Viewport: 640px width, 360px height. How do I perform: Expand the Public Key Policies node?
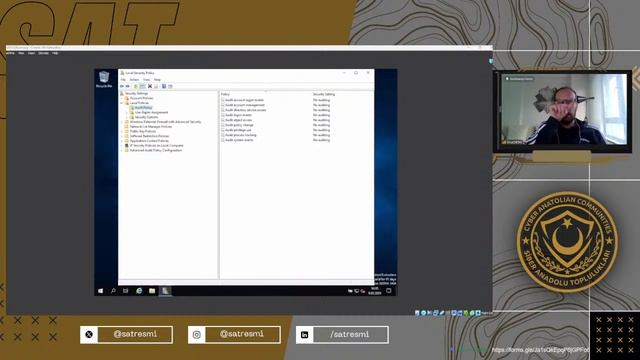tap(122, 131)
